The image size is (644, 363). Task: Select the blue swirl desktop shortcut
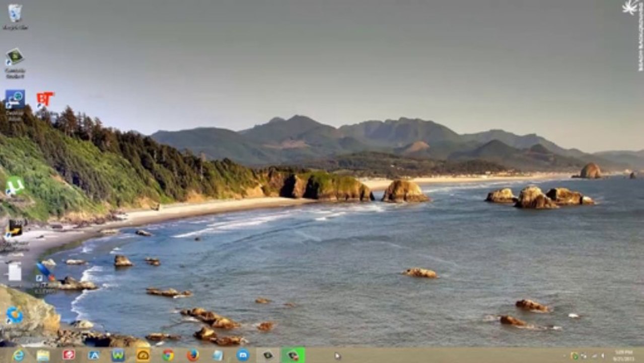coord(14,315)
